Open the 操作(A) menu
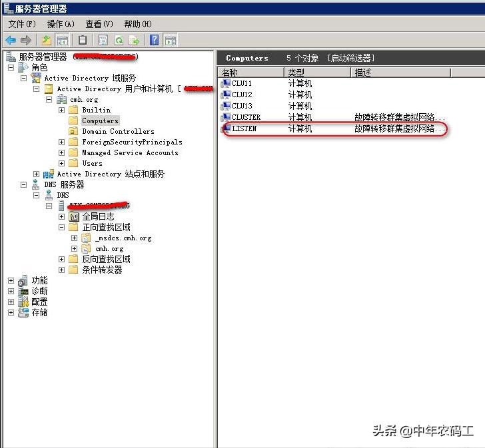 [61, 24]
